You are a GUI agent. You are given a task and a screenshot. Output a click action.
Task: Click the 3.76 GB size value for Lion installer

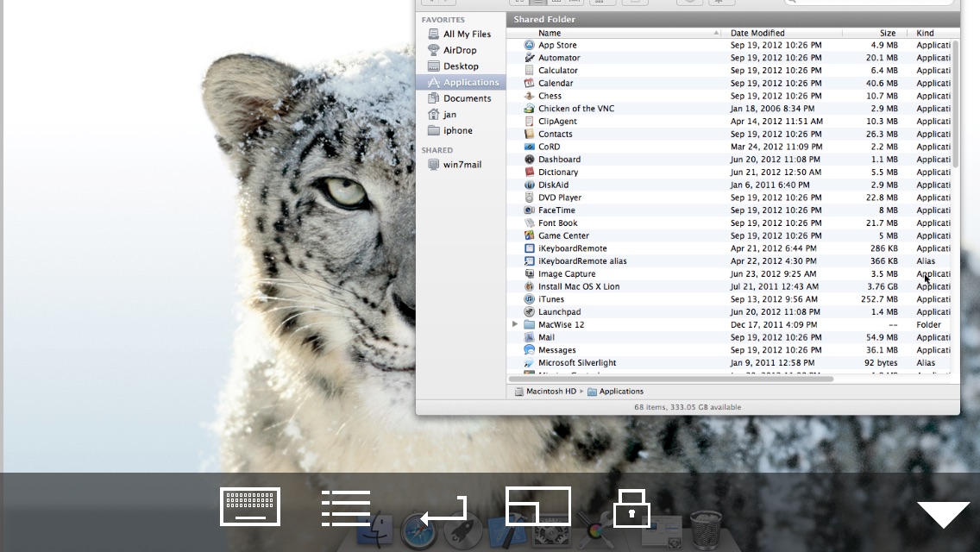882,286
